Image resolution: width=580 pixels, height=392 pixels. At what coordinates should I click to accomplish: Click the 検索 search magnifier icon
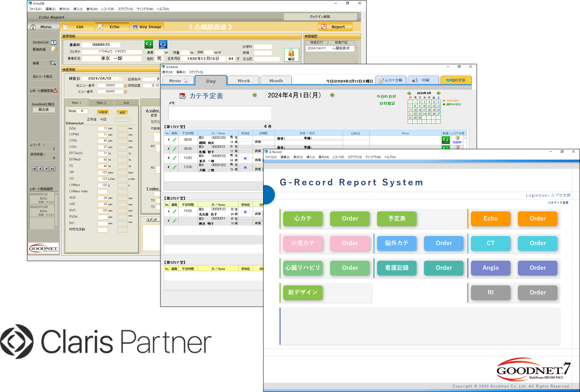tap(52, 63)
